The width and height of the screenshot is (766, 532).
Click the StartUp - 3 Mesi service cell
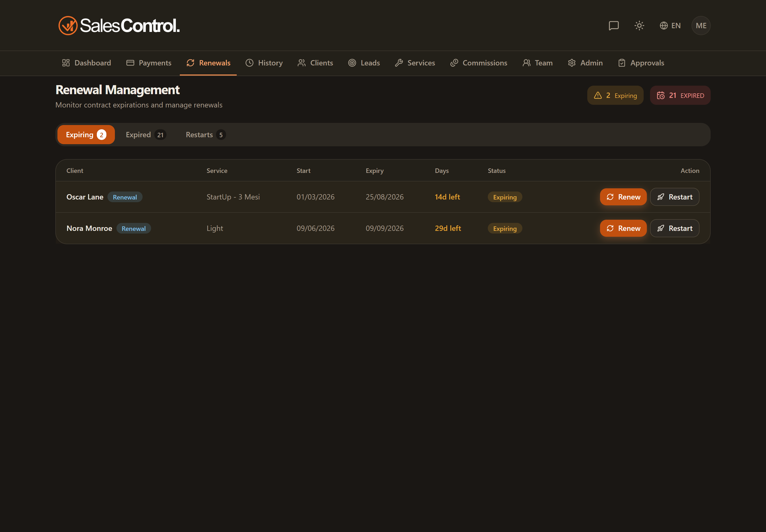point(233,197)
